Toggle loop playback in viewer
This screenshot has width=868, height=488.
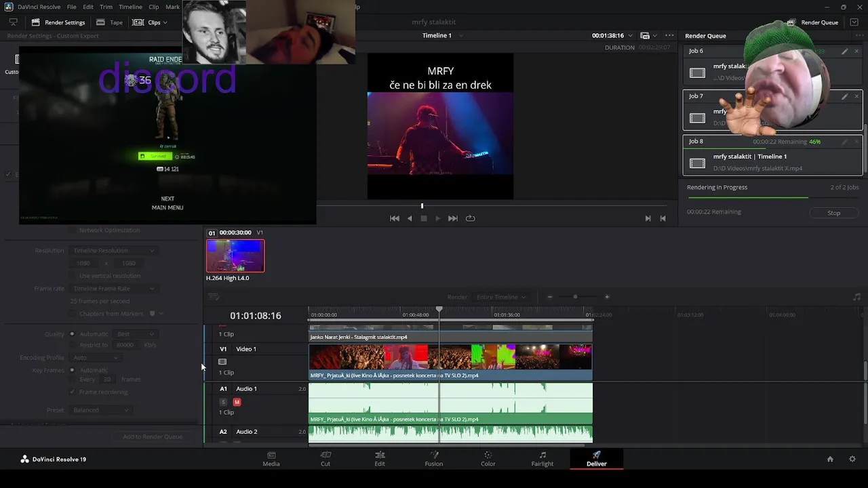pos(470,218)
